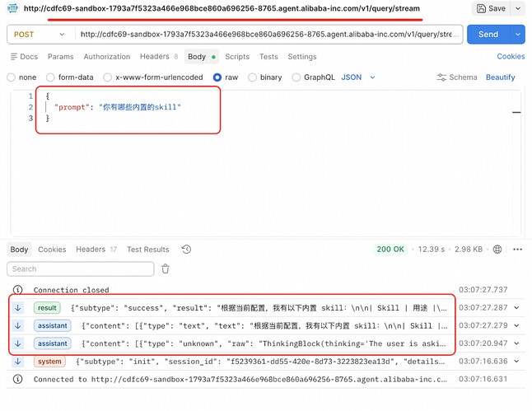Viewport: 532px width, 411px height.
Task: Select the binary body type
Action: (252, 77)
